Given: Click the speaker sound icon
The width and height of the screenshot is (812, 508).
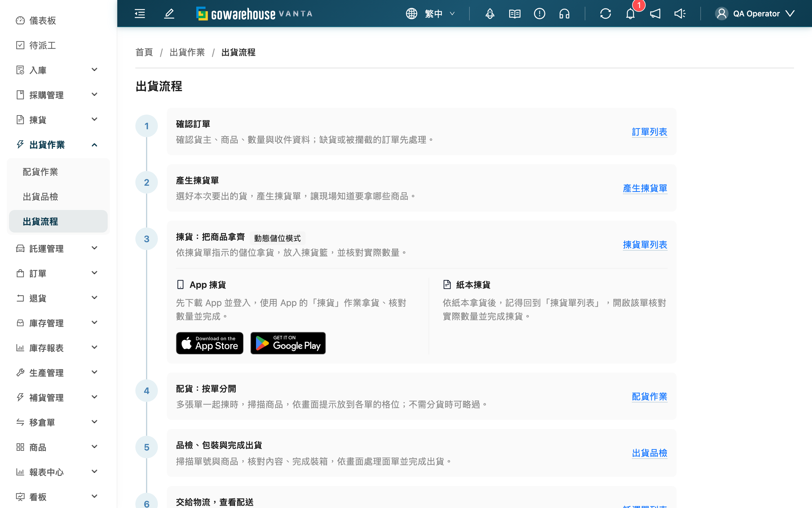Looking at the screenshot, I should click(x=680, y=14).
